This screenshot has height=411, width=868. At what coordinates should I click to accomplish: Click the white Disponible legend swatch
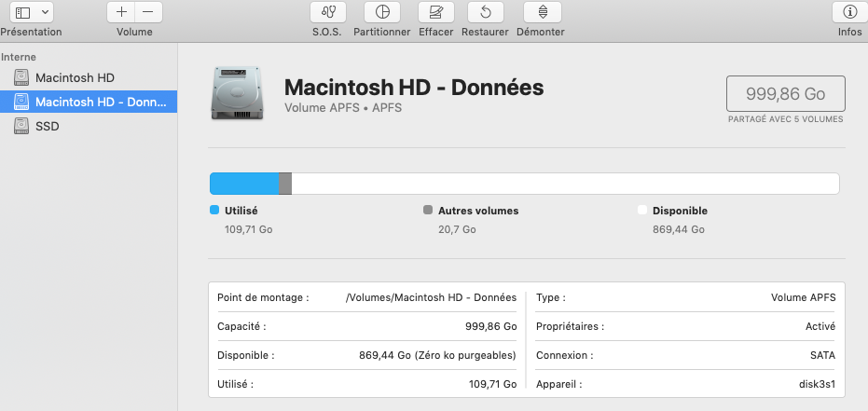tap(642, 211)
